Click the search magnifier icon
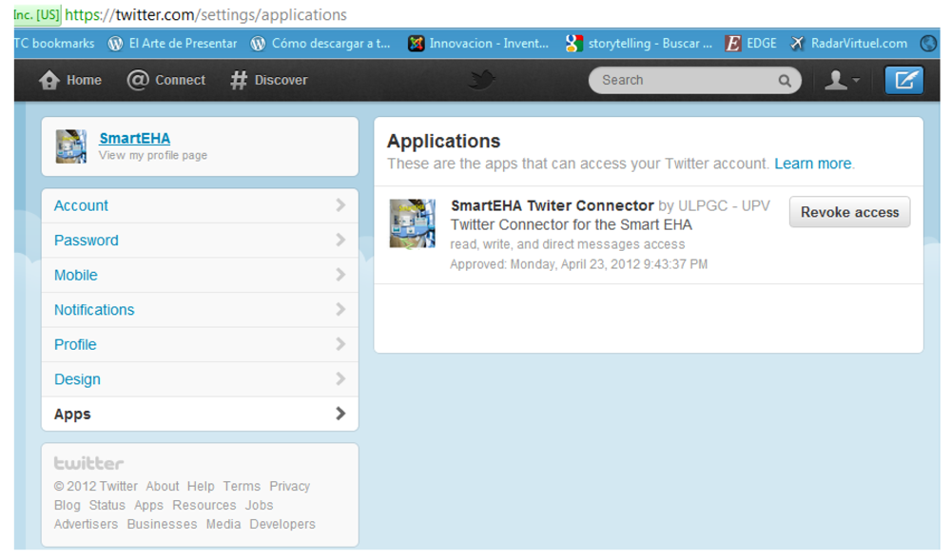 (x=785, y=81)
